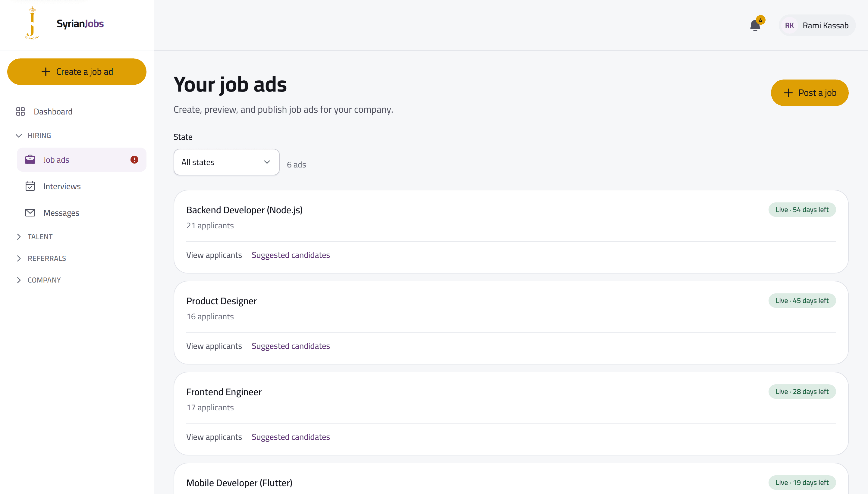Click the red alert badge on Job ads
The width and height of the screenshot is (868, 494).
click(x=134, y=159)
